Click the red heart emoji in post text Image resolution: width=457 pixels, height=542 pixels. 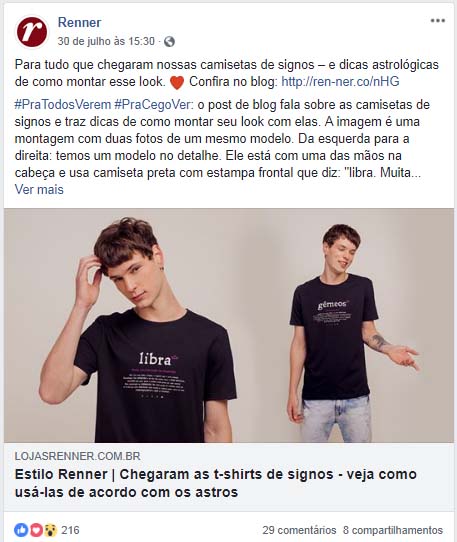pyautogui.click(x=177, y=83)
